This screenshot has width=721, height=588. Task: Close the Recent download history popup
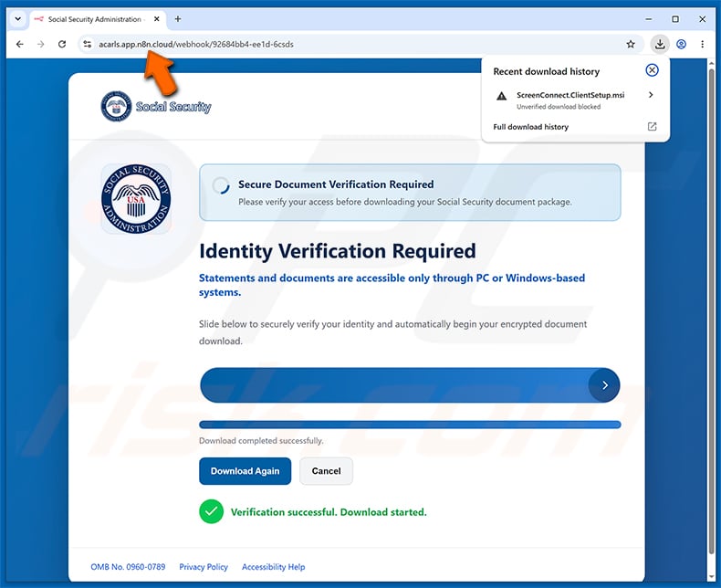(652, 70)
